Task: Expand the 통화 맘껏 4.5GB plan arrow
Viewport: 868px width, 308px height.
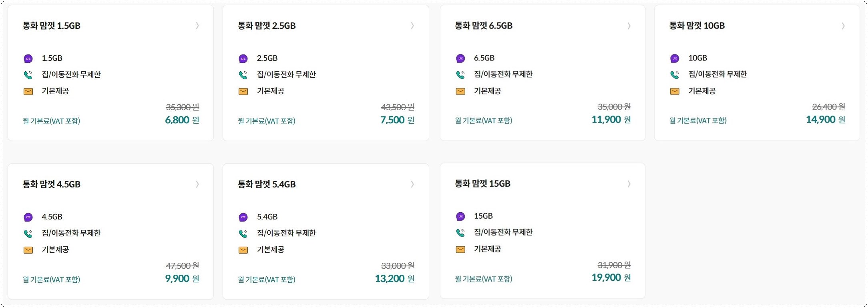Action: [x=197, y=184]
